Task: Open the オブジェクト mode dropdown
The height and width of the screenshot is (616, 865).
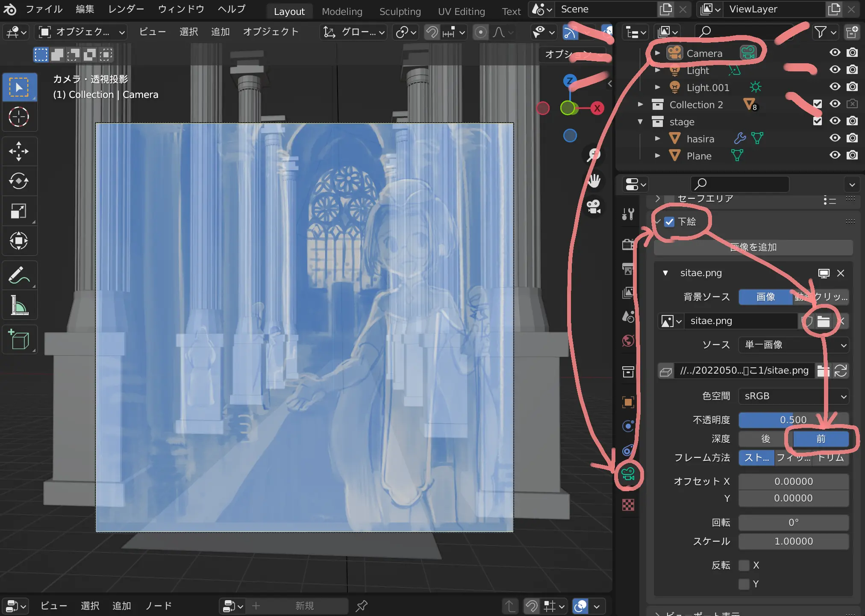Action: [81, 32]
